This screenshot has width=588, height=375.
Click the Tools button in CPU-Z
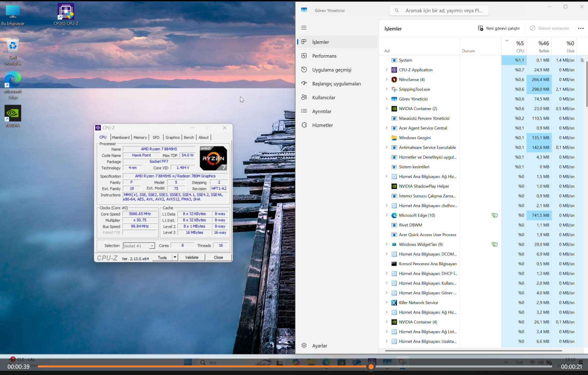162,257
